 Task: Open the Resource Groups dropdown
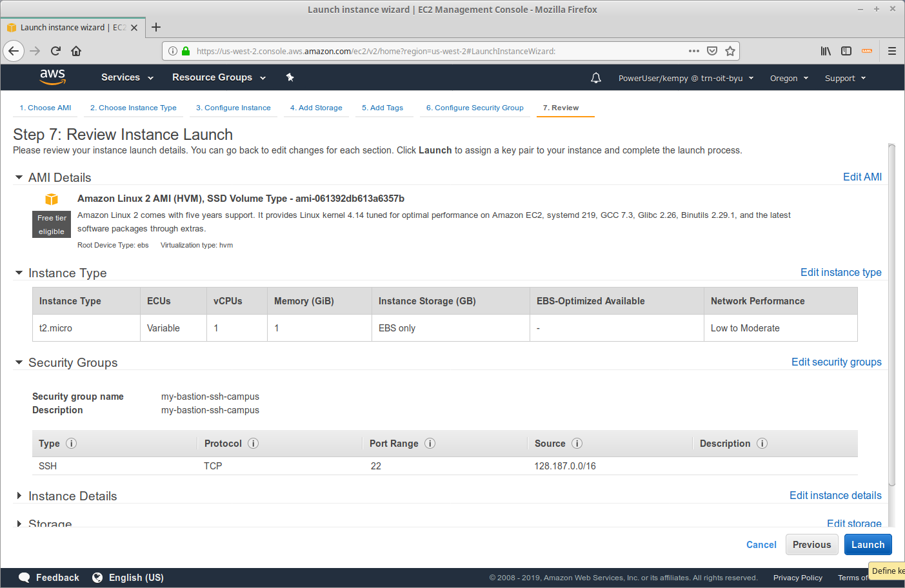(219, 77)
